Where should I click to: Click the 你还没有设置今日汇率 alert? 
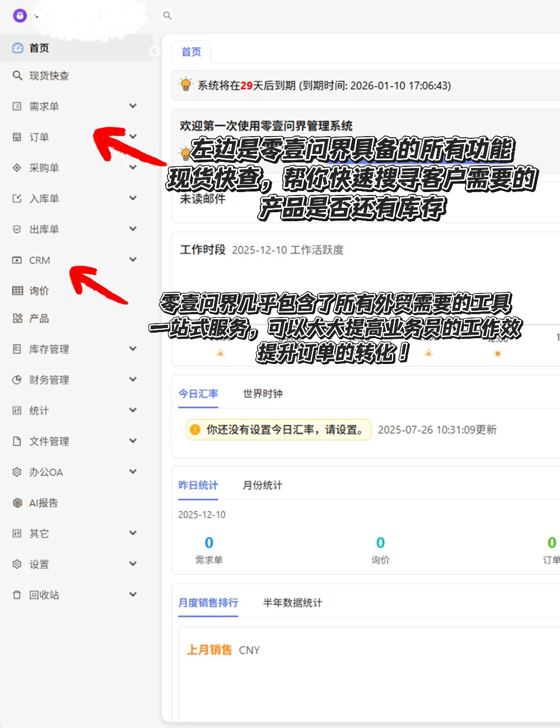click(x=279, y=430)
